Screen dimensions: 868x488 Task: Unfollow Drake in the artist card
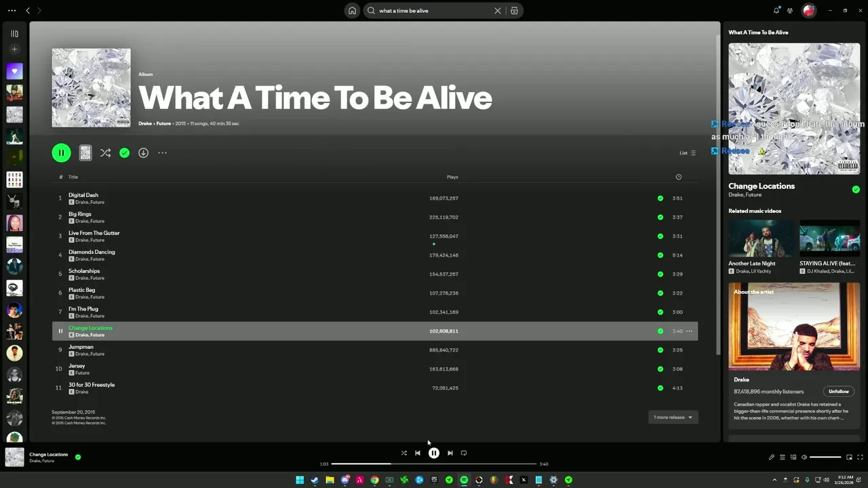point(838,391)
